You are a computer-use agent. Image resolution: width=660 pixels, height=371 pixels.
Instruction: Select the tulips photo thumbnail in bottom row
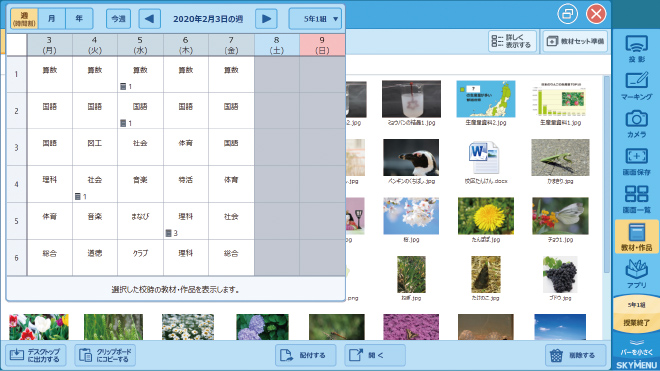(x=39, y=327)
